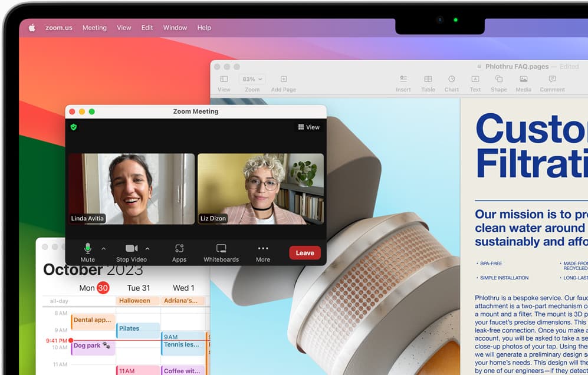Screen dimensions: 588x375
Task: Open the zoom.us app menu
Action: click(x=59, y=28)
